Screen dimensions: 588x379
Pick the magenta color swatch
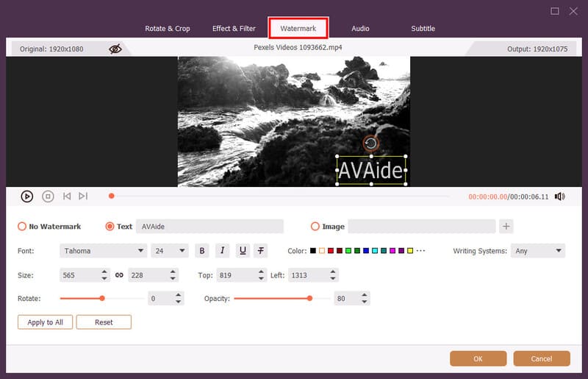(392, 250)
